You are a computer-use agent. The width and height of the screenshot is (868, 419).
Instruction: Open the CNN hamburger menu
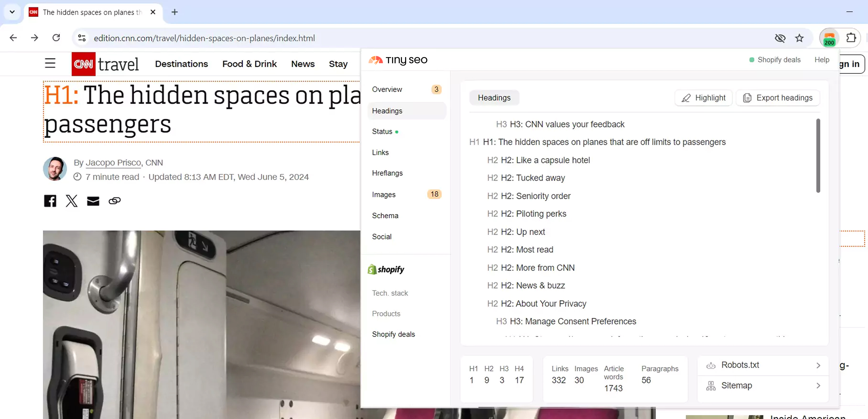50,63
